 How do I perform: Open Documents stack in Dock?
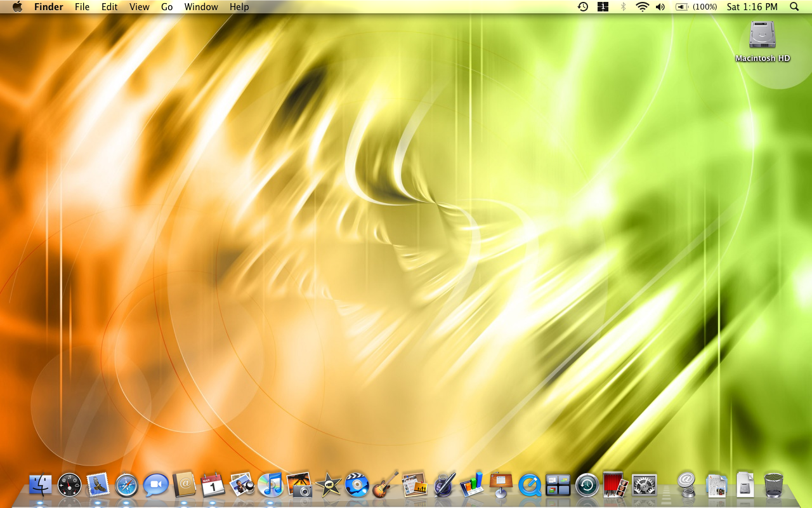pos(717,486)
